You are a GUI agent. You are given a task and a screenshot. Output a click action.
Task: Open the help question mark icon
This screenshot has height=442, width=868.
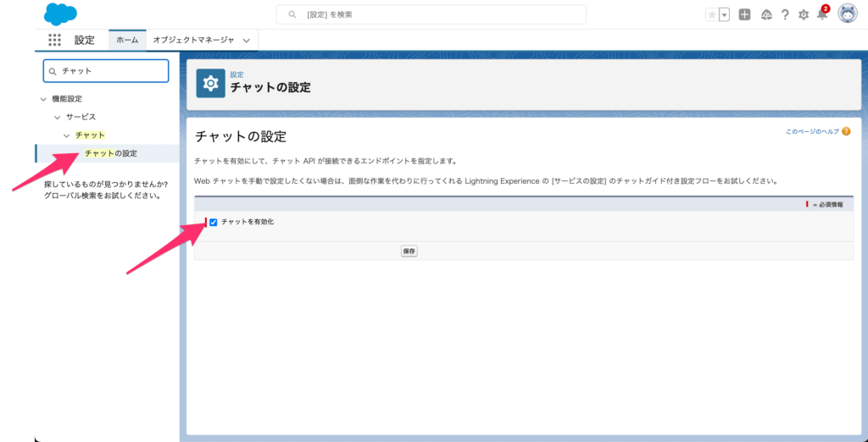[x=785, y=15]
